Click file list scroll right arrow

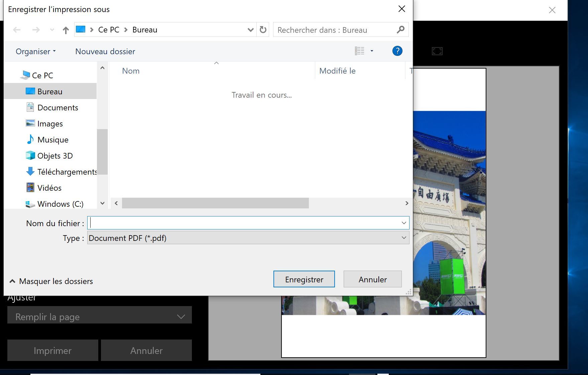[x=407, y=203]
